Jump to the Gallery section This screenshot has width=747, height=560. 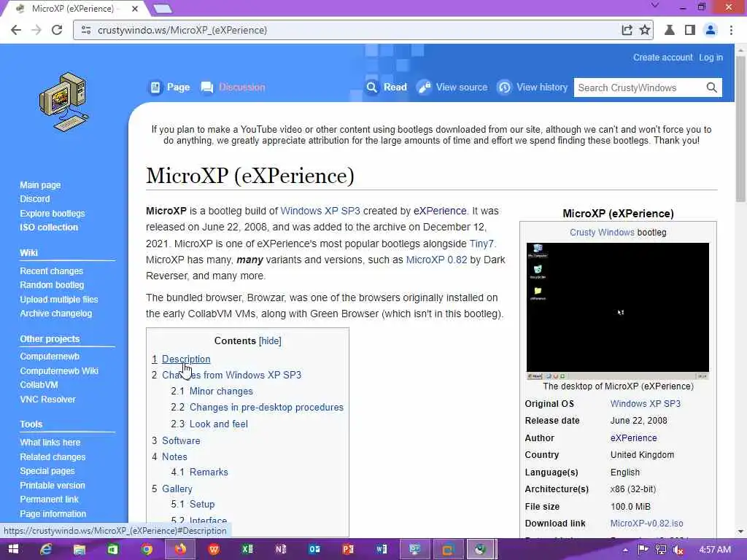click(177, 489)
